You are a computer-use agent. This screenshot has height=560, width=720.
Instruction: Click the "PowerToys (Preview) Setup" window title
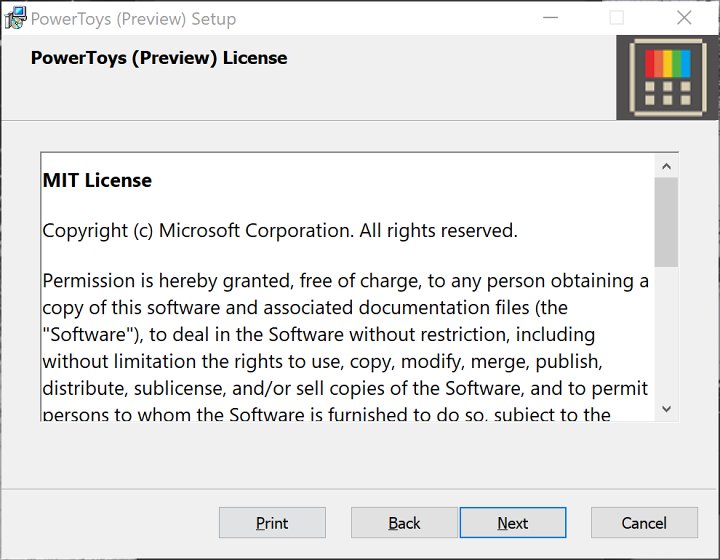pyautogui.click(x=133, y=18)
